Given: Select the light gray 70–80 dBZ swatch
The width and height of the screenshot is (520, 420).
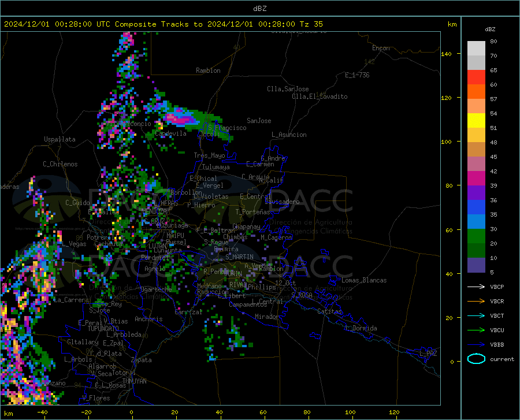Looking at the screenshot, I should pos(476,49).
